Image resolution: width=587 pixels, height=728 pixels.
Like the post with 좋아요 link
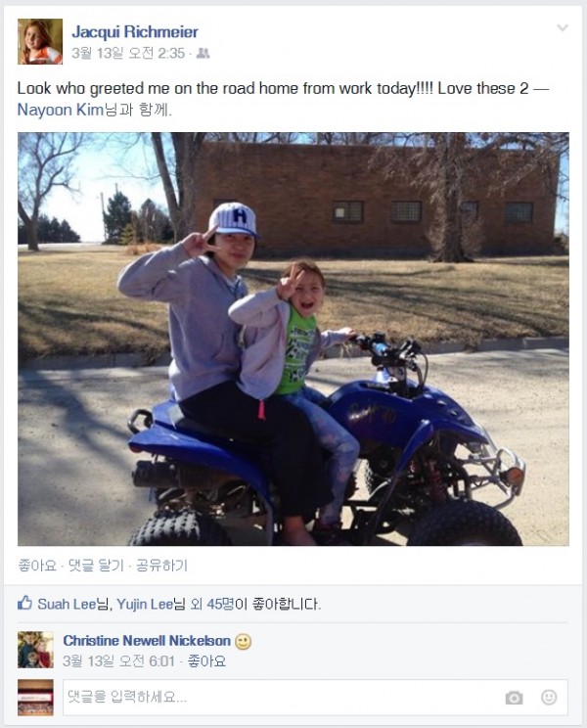37,566
